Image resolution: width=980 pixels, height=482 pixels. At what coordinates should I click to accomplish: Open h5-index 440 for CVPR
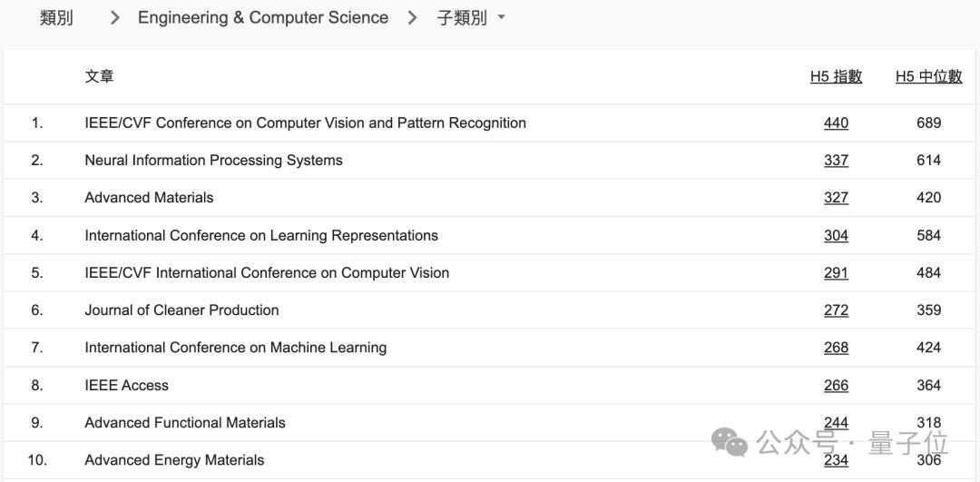(x=836, y=123)
